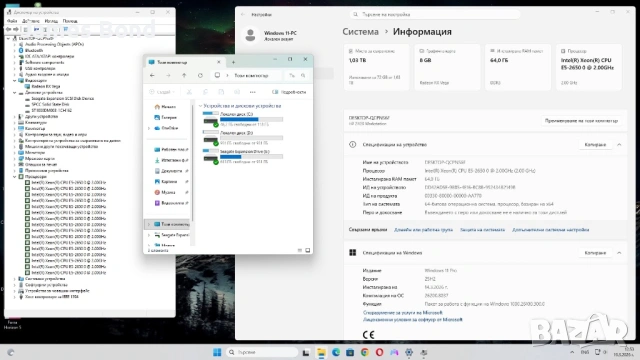Select Audio Processing Objects (APOs) entry
Image resolution: width=640 pixels, height=360 pixels.
coord(54,44)
